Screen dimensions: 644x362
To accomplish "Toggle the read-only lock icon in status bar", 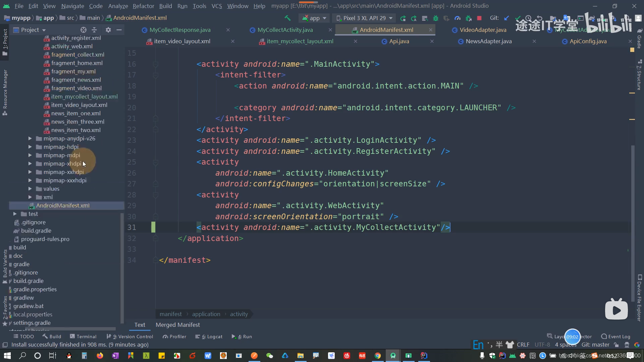I will (616, 345).
